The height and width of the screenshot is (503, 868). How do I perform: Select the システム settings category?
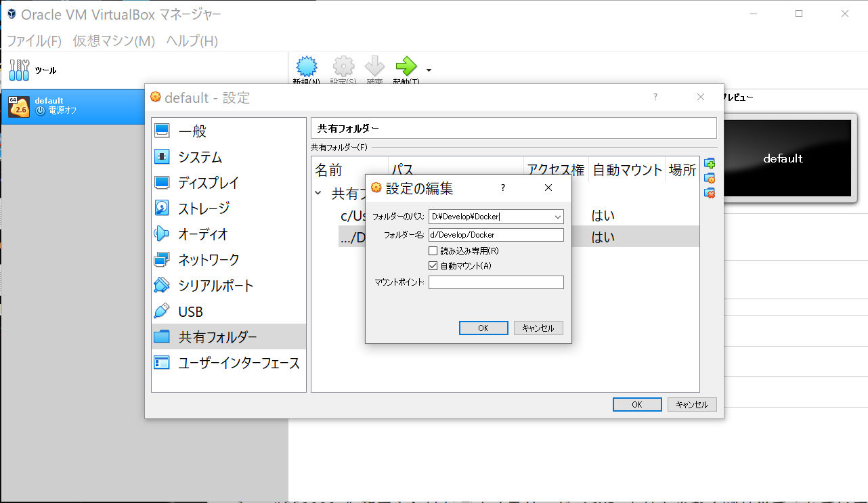[200, 157]
